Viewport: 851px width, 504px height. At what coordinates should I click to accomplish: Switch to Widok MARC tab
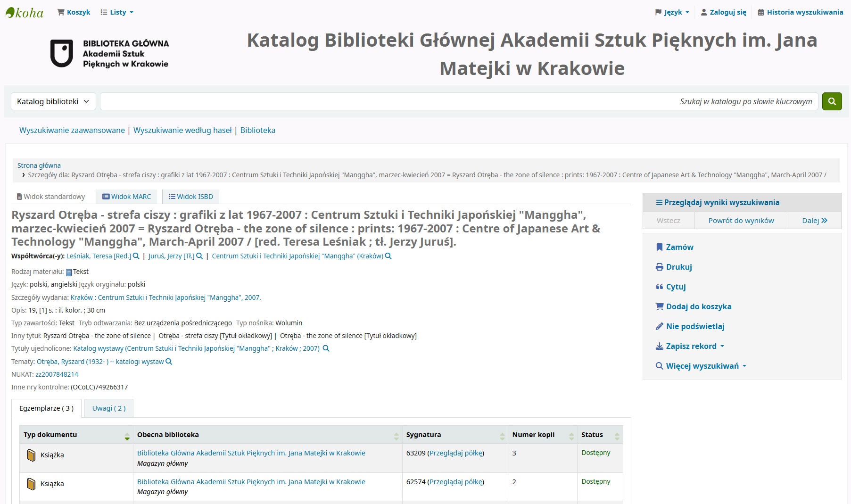pos(126,197)
